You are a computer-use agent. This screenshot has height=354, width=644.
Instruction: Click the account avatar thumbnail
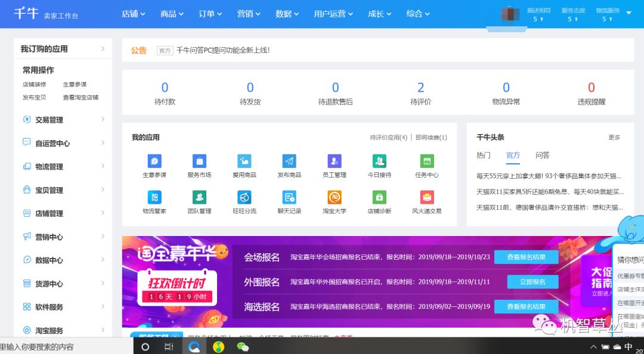510,14
